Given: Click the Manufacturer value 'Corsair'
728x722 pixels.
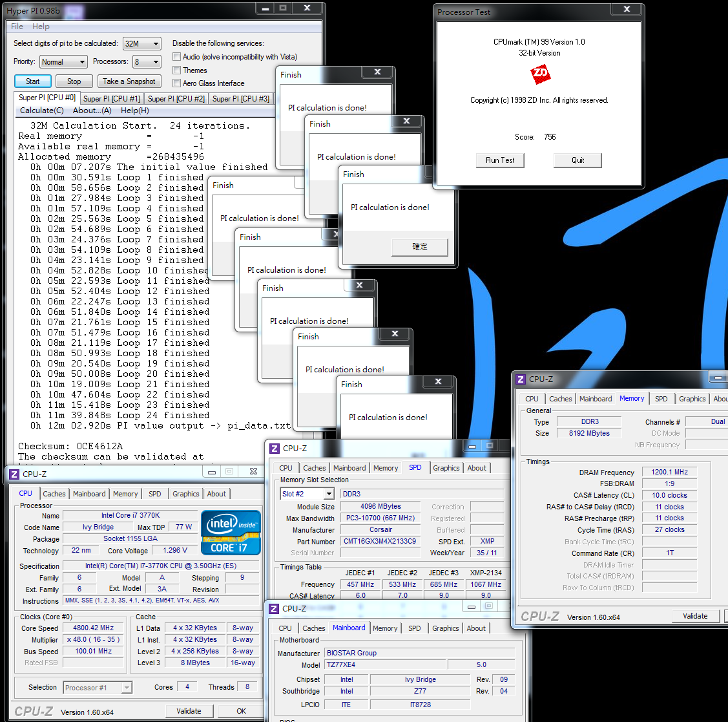Looking at the screenshot, I should tap(380, 529).
